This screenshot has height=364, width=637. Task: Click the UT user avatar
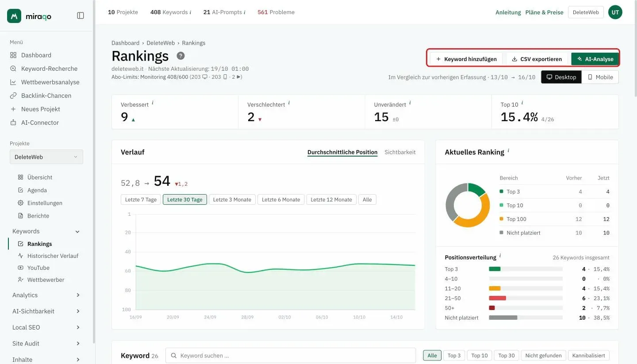tap(615, 12)
